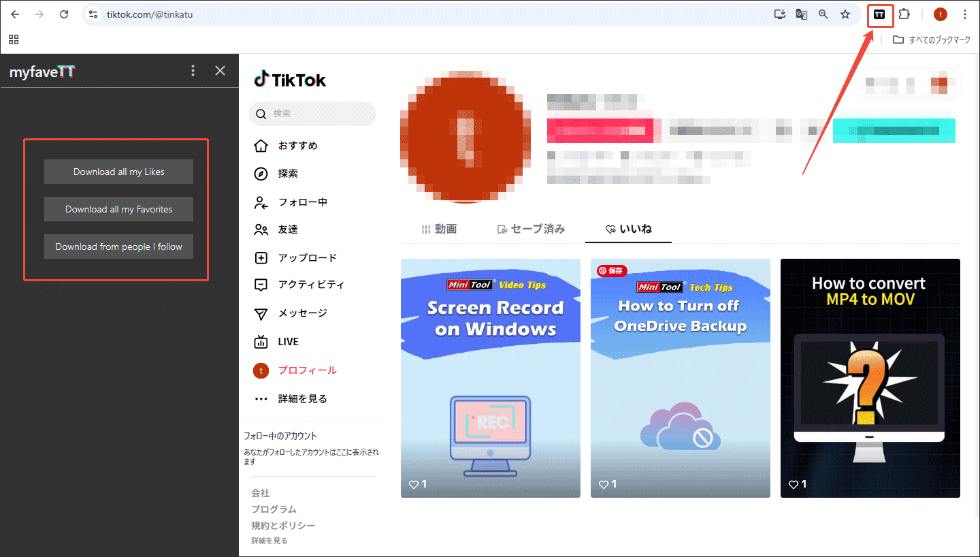Go to おすすめ in sidebar
980x557 pixels.
(x=286, y=146)
